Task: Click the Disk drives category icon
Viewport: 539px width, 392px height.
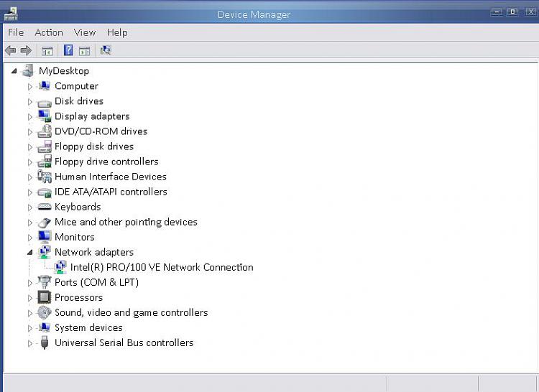Action: pyautogui.click(x=45, y=102)
